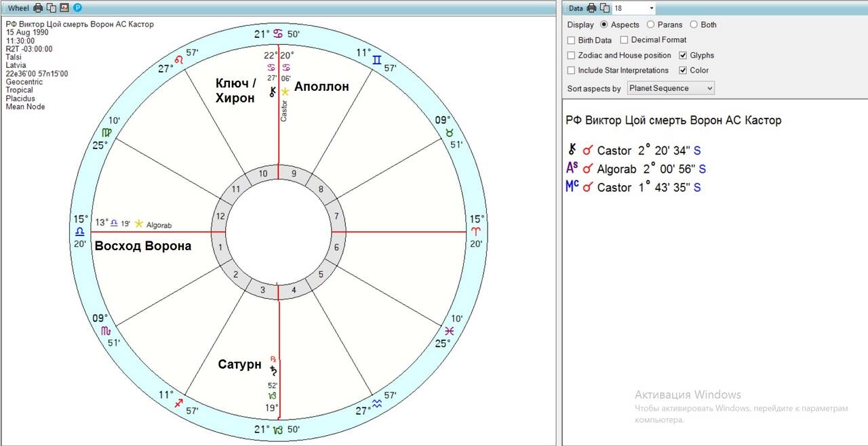Select the Chiron glyph near the Midheaven

tap(272, 91)
